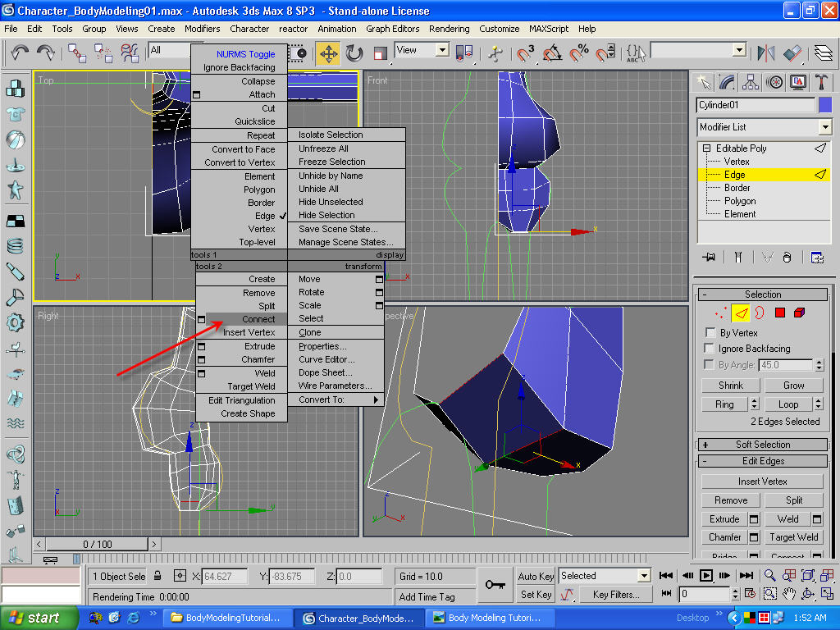Image resolution: width=840 pixels, height=630 pixels.
Task: Open the Motion command panel tab
Action: point(774,82)
